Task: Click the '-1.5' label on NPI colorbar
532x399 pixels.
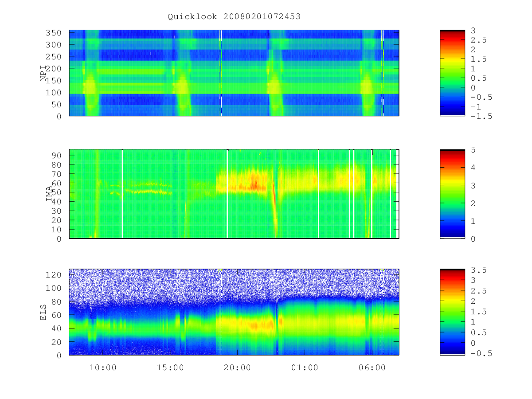Action: point(481,117)
